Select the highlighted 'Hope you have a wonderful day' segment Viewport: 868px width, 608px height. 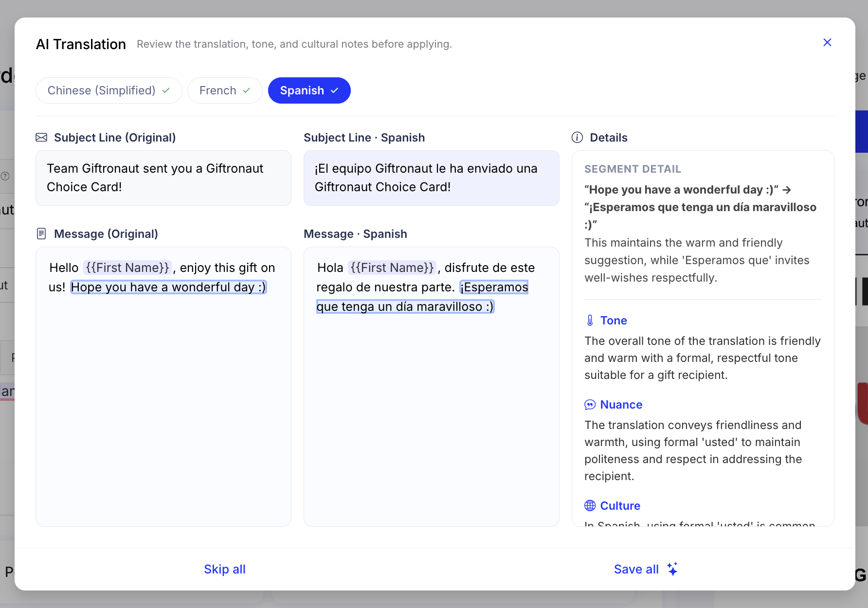pyautogui.click(x=168, y=287)
